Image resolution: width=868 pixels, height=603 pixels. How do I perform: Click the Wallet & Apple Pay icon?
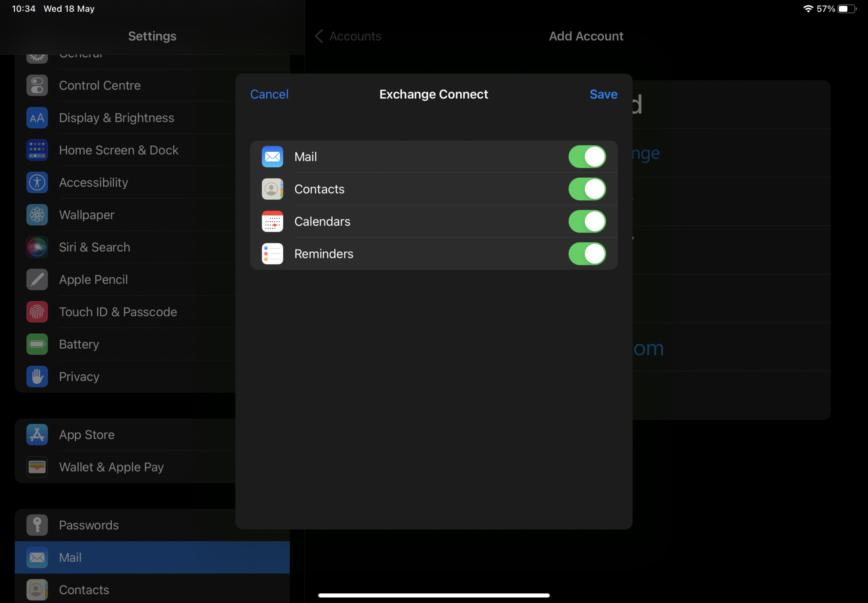37,467
